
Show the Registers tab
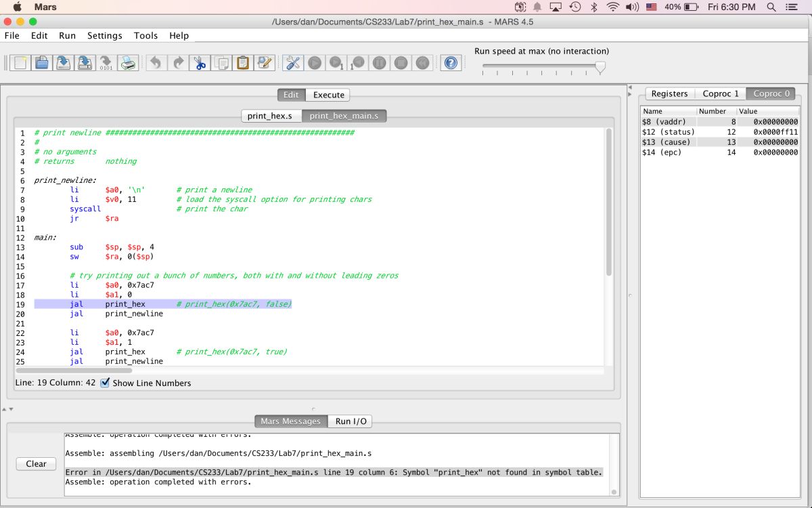669,93
